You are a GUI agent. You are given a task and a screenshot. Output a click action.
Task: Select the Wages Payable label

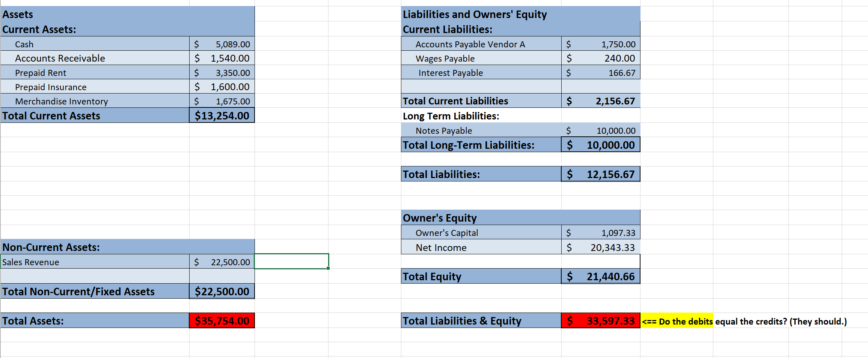481,58
